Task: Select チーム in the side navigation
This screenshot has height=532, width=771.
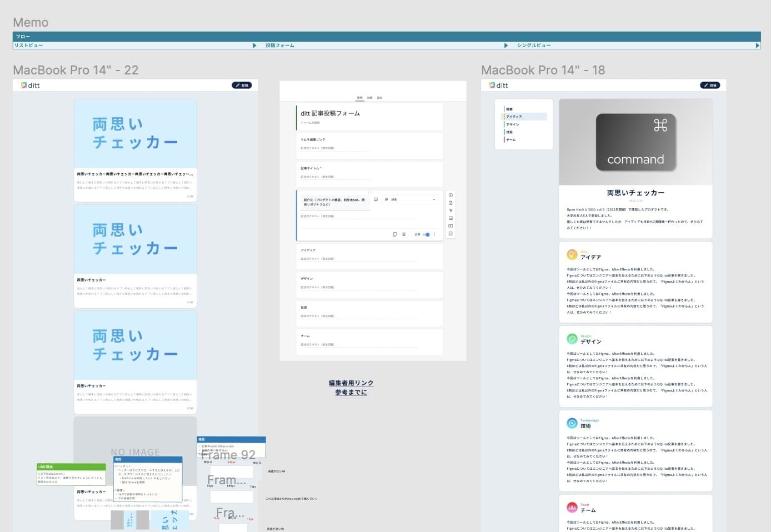Action: tap(511, 140)
